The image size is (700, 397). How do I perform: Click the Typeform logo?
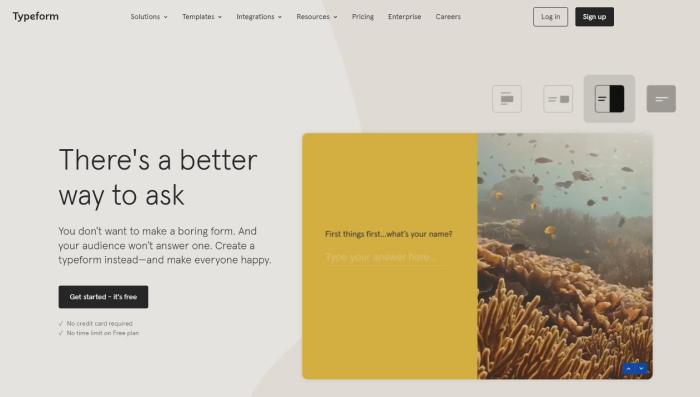(x=35, y=17)
